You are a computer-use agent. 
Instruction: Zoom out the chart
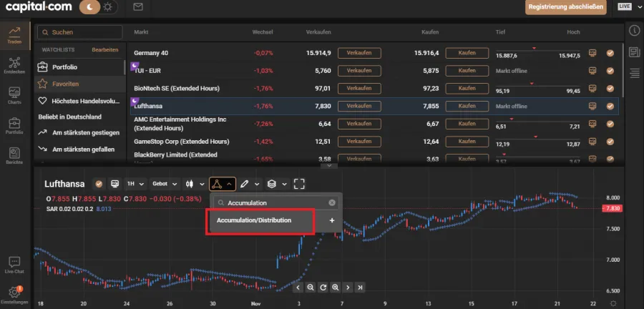pos(311,288)
